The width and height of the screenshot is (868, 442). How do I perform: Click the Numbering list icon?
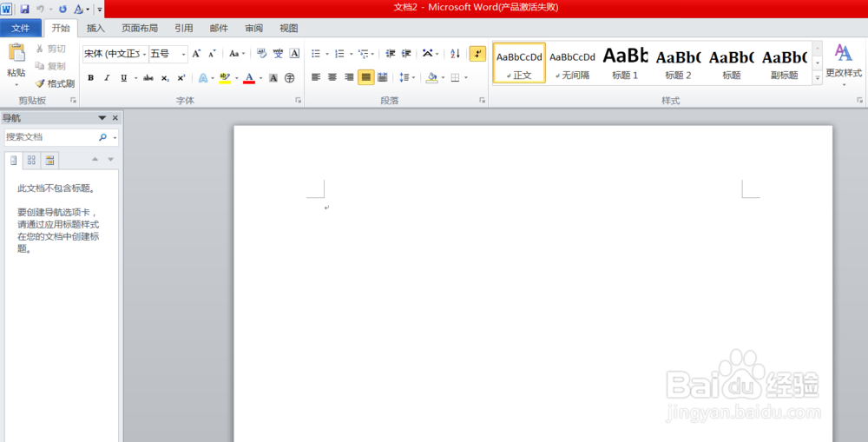tap(339, 54)
